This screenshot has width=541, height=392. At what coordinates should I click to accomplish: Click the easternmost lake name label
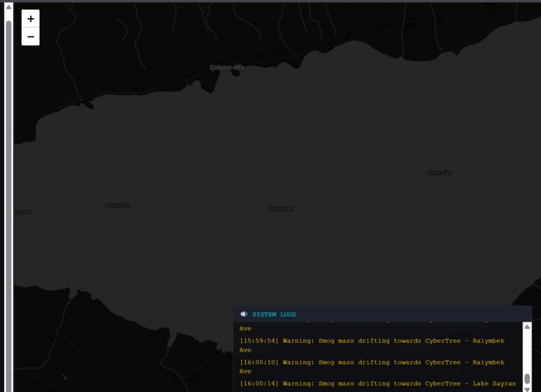click(x=439, y=172)
